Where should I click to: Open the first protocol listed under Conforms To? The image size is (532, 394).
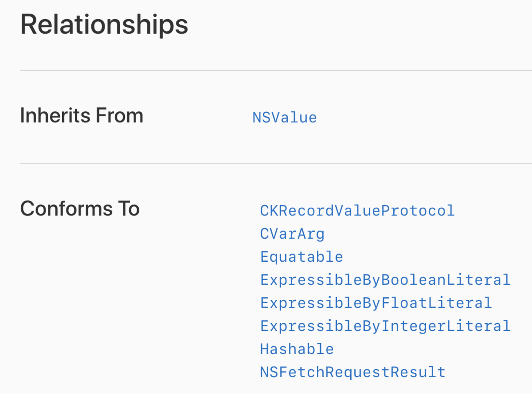tap(357, 211)
